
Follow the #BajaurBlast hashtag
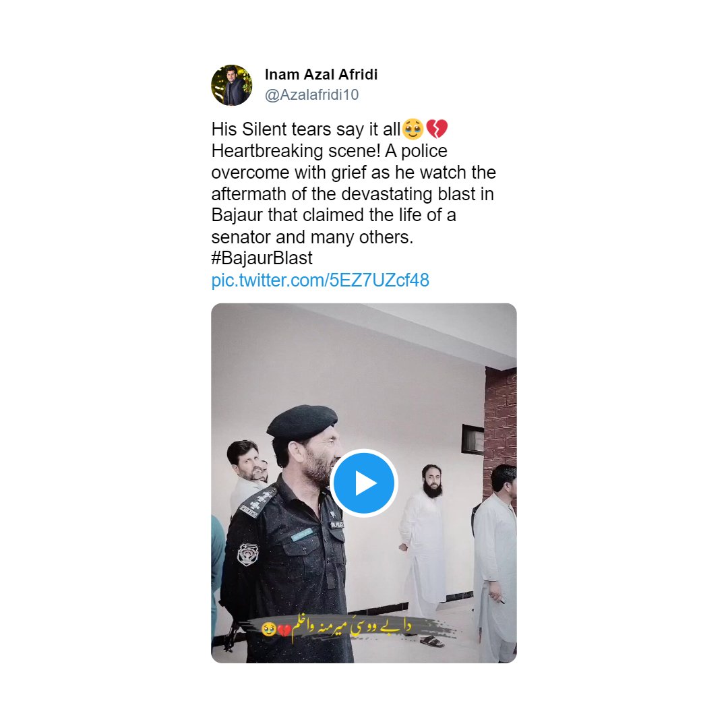(x=262, y=258)
